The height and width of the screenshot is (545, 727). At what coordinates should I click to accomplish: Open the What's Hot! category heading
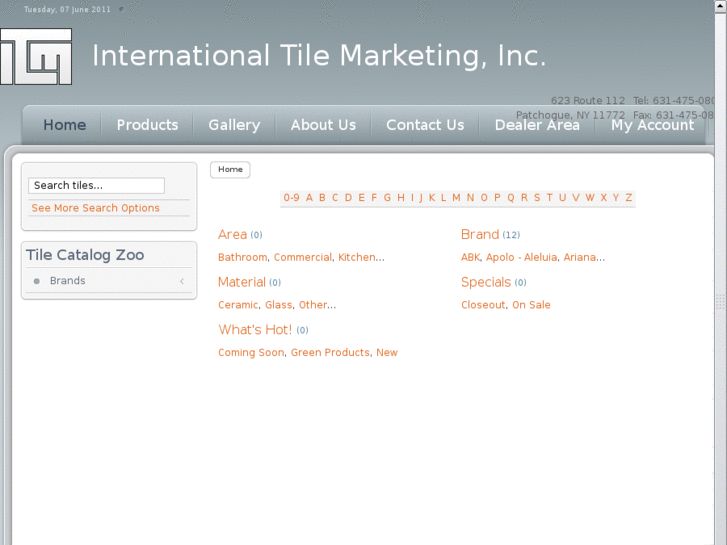pos(255,330)
